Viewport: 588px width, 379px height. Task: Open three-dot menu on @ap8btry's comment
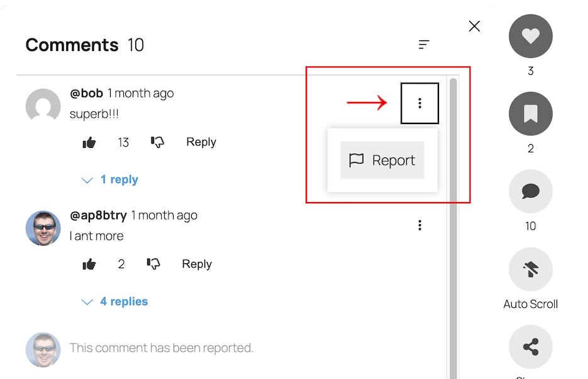[x=419, y=225]
